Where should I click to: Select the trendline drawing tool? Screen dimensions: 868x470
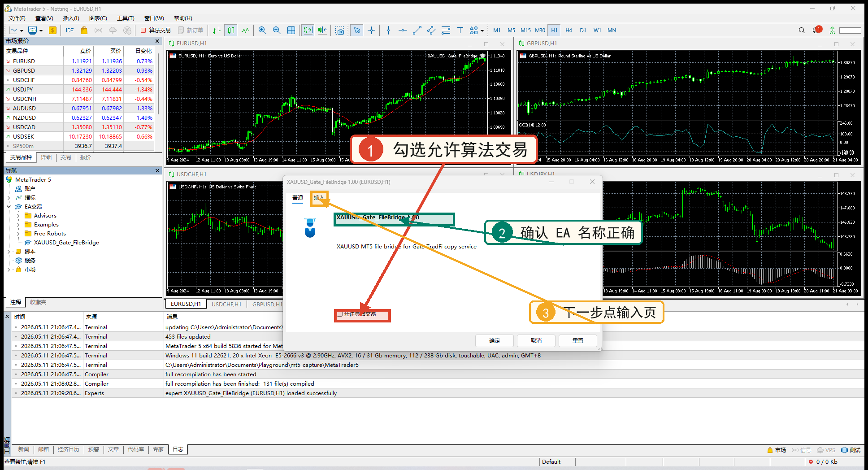(417, 30)
